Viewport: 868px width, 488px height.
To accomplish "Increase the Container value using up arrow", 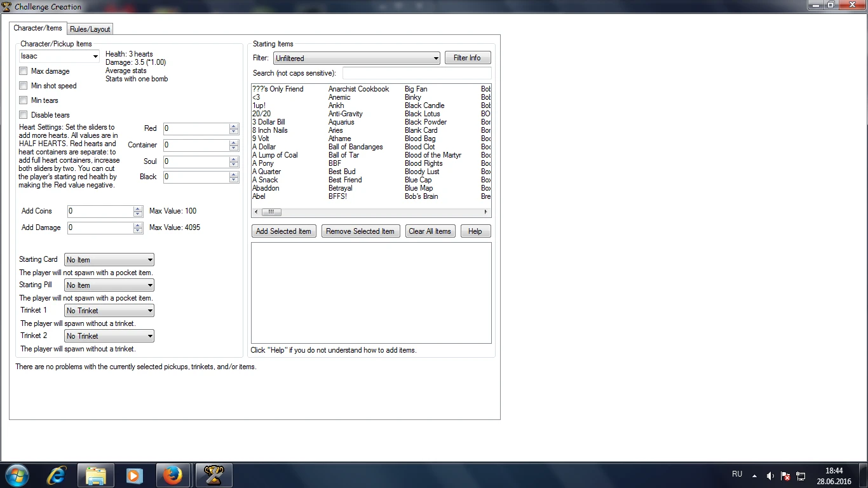I will click(234, 142).
